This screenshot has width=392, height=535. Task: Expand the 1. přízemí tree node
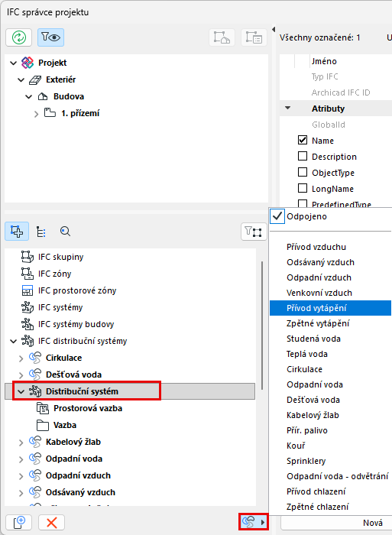click(x=36, y=114)
